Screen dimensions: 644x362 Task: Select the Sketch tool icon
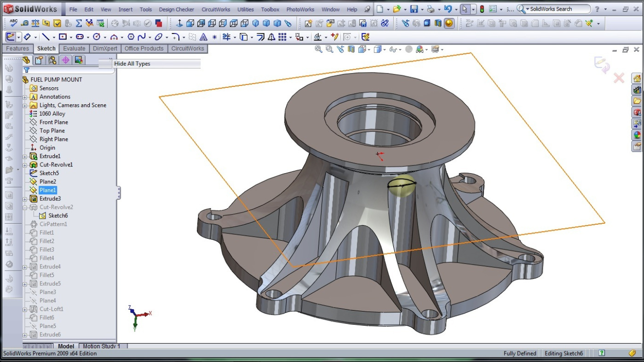(x=10, y=37)
